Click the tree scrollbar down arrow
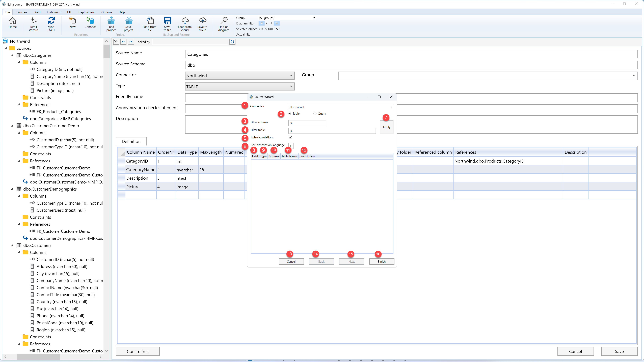Screen dimensions: 644x362 (x=107, y=351)
